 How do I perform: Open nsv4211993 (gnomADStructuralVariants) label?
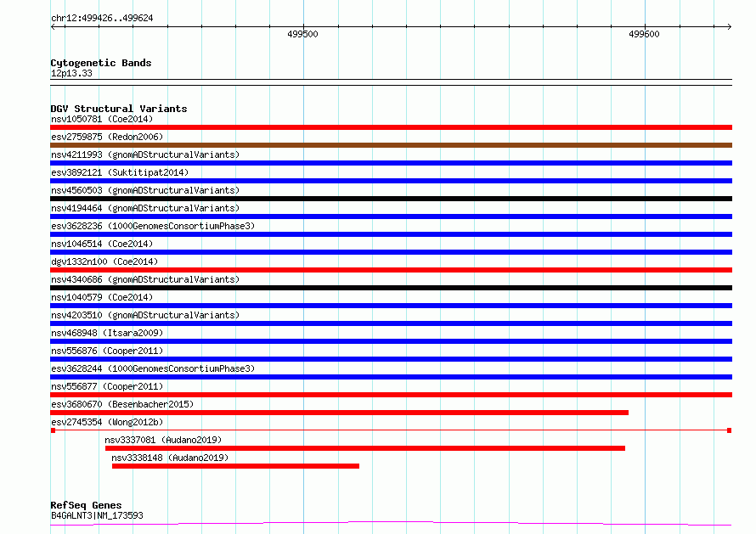[145, 155]
